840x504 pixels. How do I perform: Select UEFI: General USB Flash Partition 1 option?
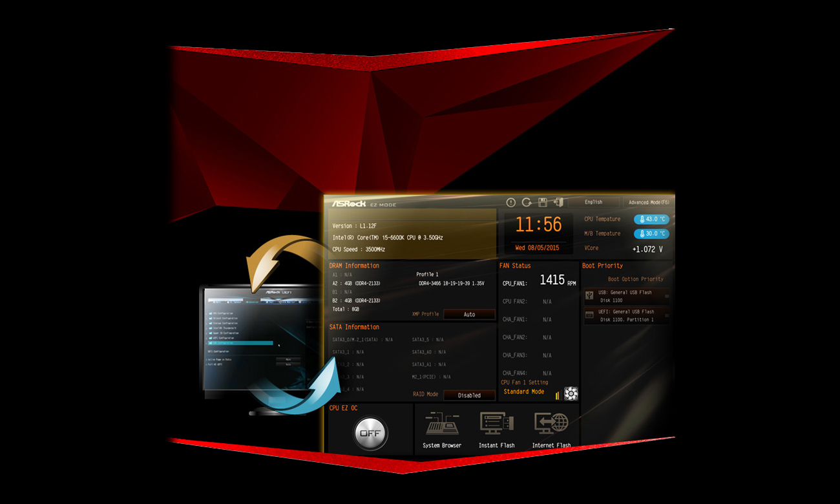pos(627,315)
